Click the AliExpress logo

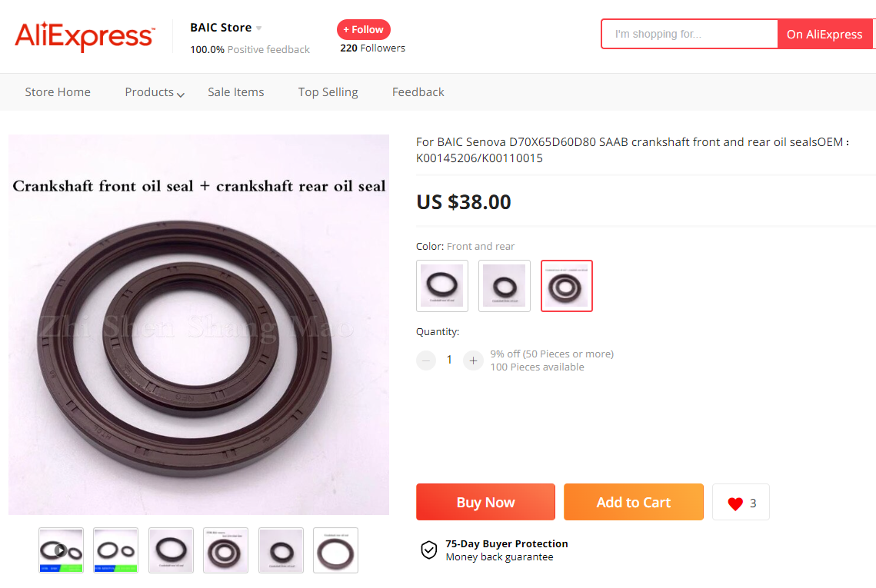pyautogui.click(x=85, y=35)
